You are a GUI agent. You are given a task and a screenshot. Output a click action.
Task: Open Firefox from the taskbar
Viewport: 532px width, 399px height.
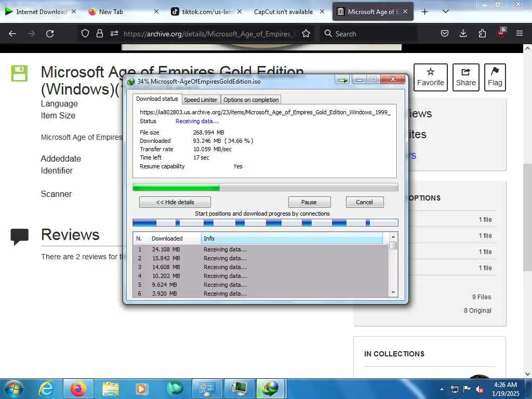tap(78, 389)
